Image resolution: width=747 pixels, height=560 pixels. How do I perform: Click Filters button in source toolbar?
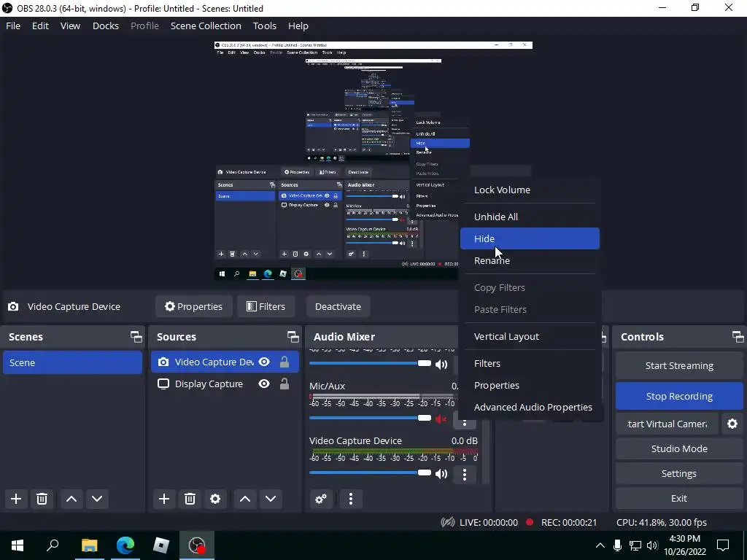coord(266,306)
